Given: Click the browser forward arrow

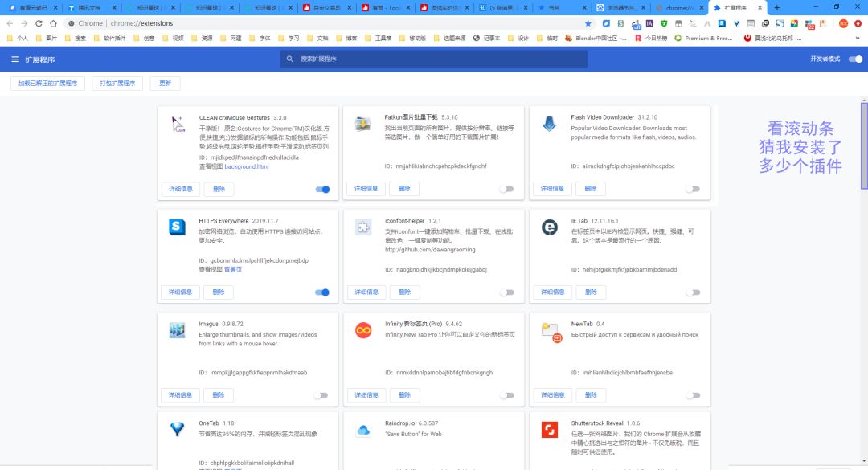Looking at the screenshot, I should click(x=24, y=23).
